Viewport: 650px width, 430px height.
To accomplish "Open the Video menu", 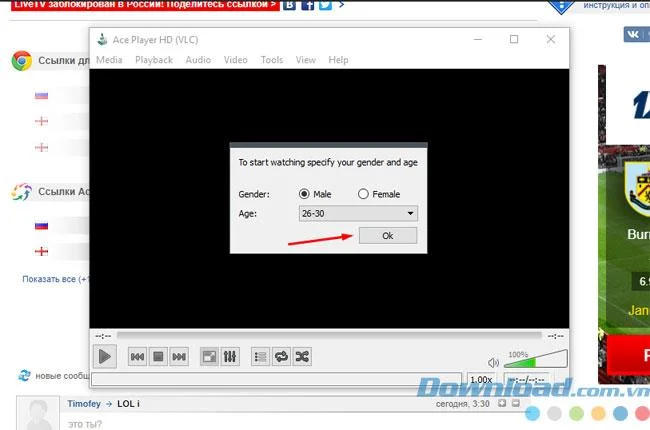I will pyautogui.click(x=235, y=60).
